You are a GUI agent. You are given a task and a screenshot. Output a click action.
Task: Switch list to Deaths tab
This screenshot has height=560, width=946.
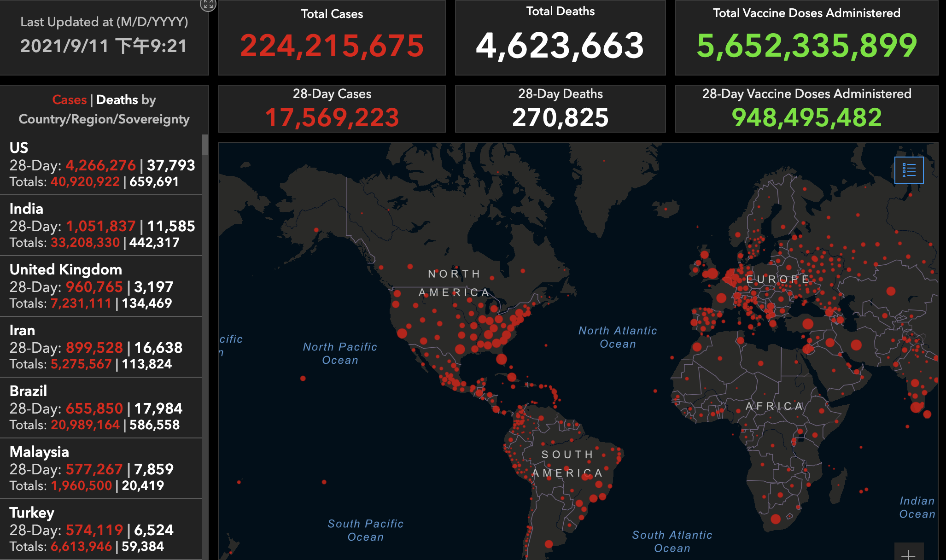tap(117, 99)
